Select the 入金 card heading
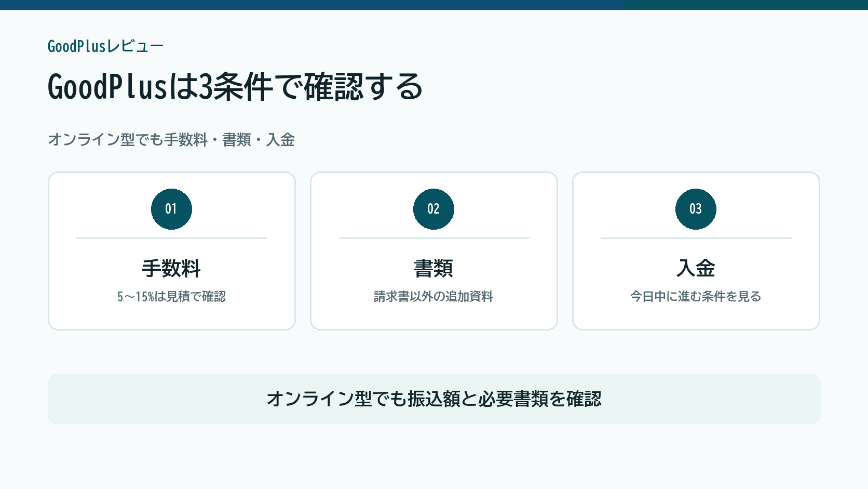868x489 pixels. click(696, 269)
